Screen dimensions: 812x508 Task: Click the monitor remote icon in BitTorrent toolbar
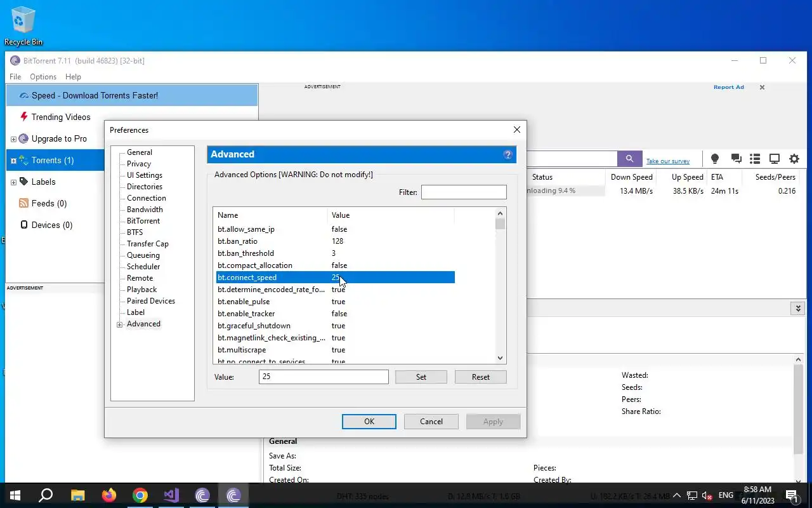(775, 159)
